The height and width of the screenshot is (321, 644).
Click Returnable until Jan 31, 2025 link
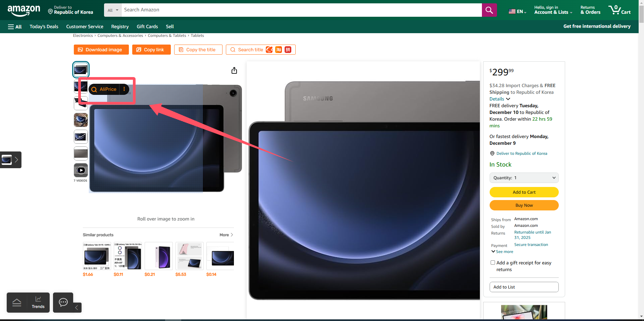533,235
